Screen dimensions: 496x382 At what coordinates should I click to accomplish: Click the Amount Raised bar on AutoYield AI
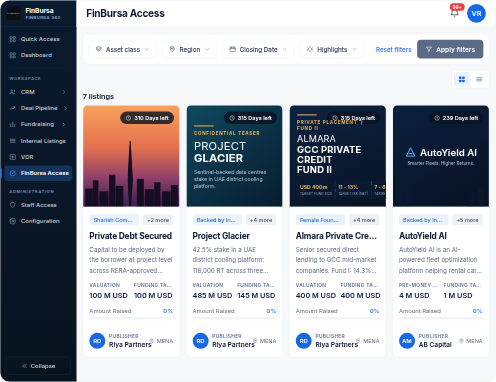coord(441,318)
